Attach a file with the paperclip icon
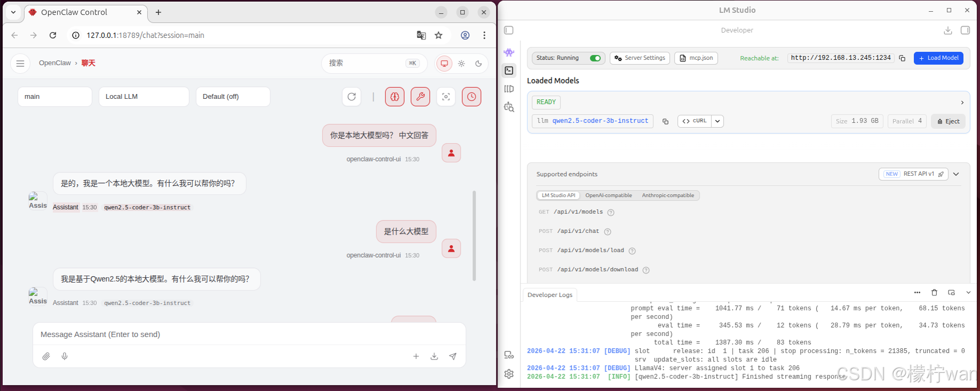 (x=46, y=356)
